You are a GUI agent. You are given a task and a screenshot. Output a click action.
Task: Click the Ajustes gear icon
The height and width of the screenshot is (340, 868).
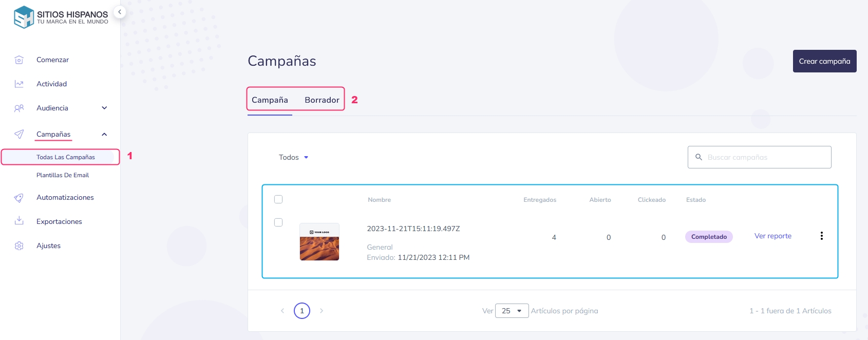coord(19,246)
